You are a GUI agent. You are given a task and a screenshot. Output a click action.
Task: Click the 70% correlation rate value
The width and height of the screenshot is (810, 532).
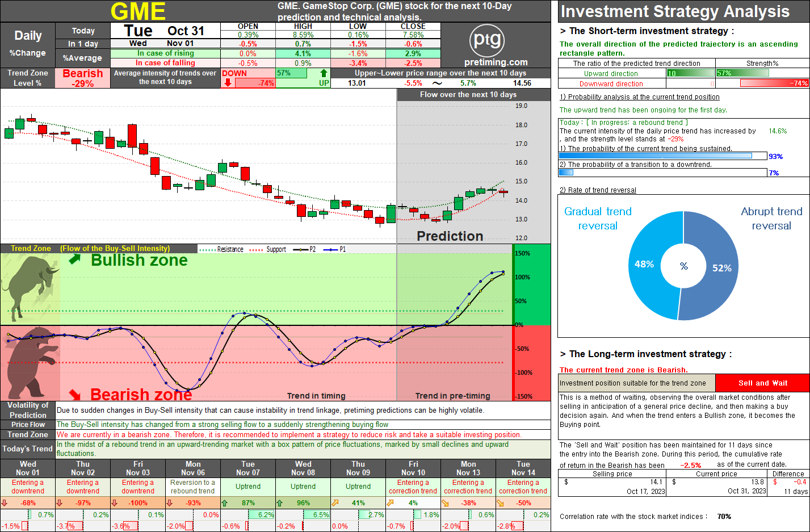(724, 517)
